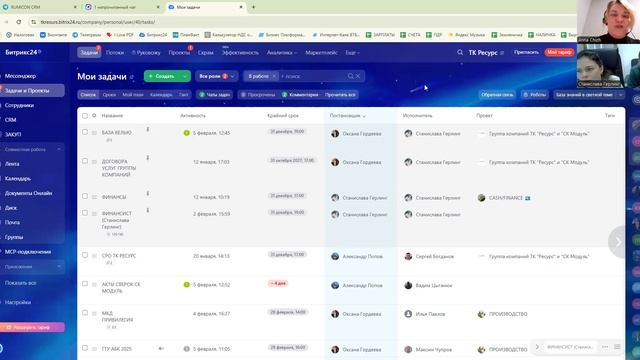
Task: Click the green Создать button
Action: 162,76
